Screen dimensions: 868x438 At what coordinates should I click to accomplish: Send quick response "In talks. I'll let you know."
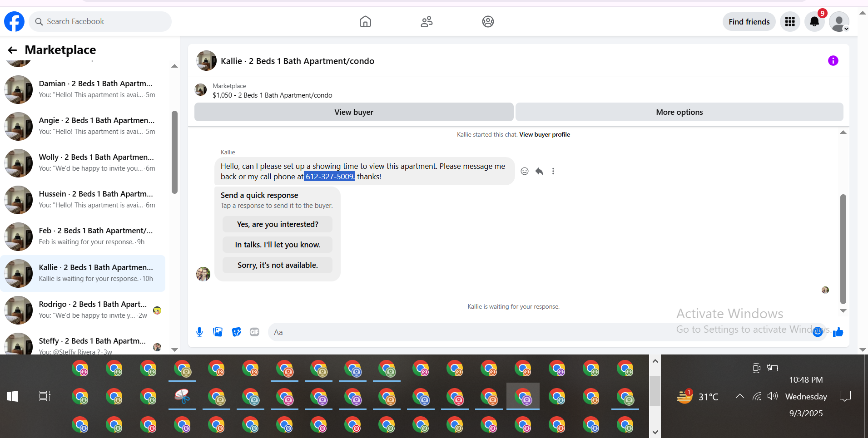pos(278,245)
